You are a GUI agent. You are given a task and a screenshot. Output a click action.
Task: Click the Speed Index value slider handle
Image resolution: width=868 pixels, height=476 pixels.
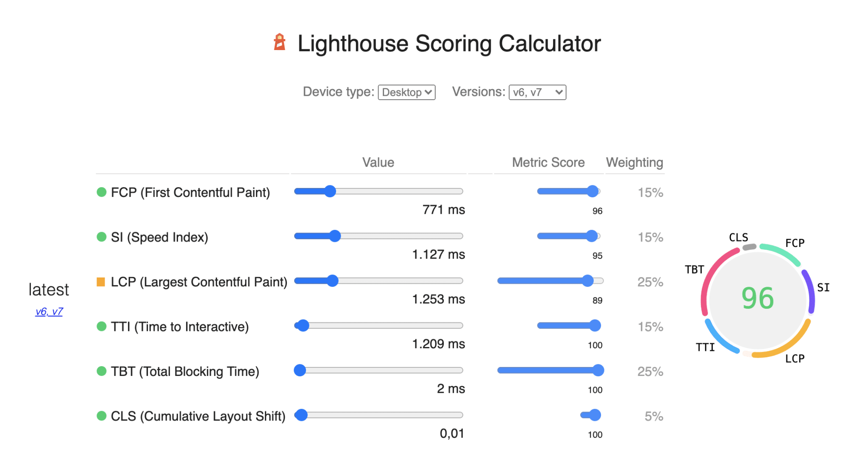pyautogui.click(x=335, y=236)
